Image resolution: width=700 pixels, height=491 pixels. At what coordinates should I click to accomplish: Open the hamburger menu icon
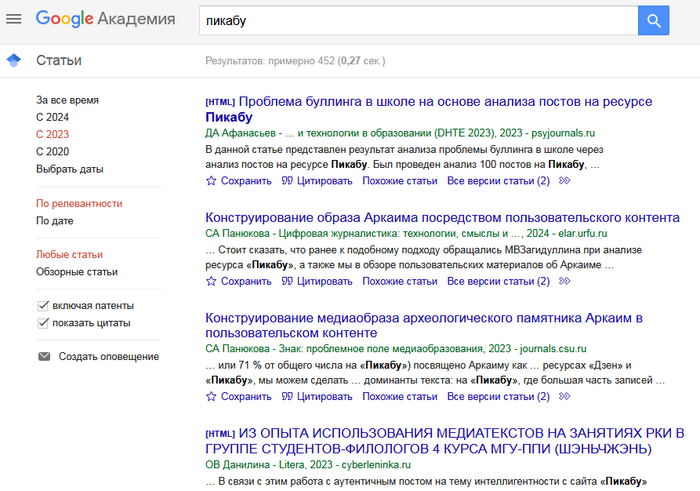13,19
